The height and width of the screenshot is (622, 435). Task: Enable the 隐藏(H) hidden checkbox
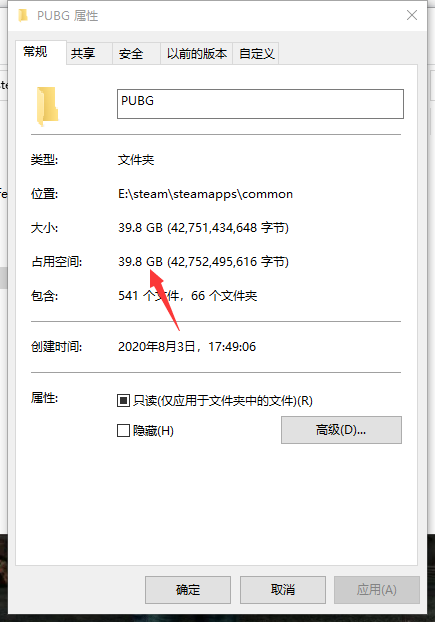click(x=123, y=430)
